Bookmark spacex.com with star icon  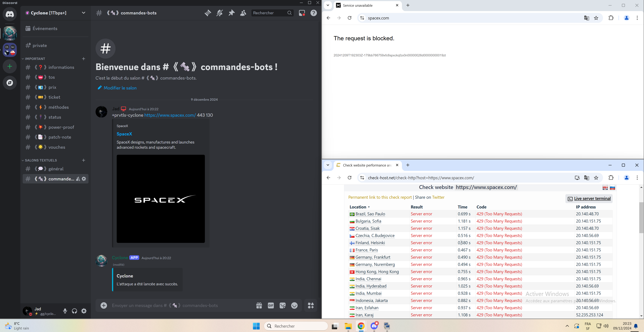pyautogui.click(x=596, y=18)
